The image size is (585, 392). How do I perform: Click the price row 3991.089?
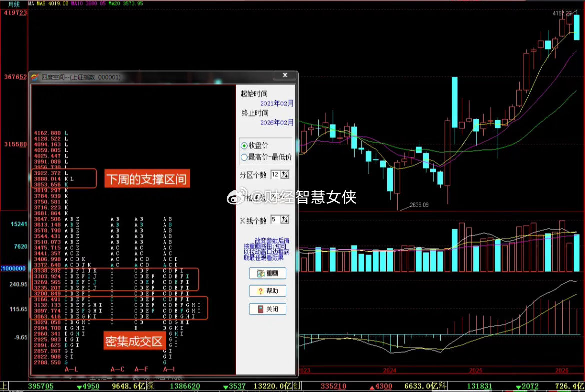pyautogui.click(x=47, y=162)
